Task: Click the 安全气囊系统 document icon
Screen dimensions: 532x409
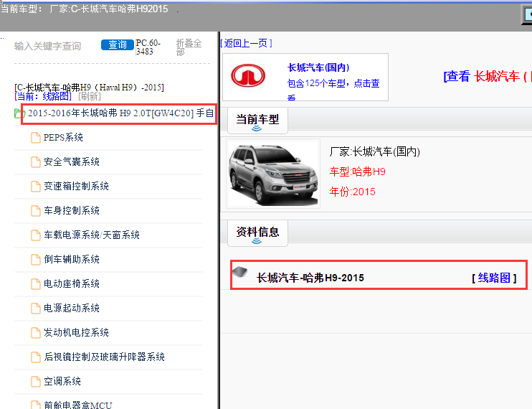Action: 36,162
